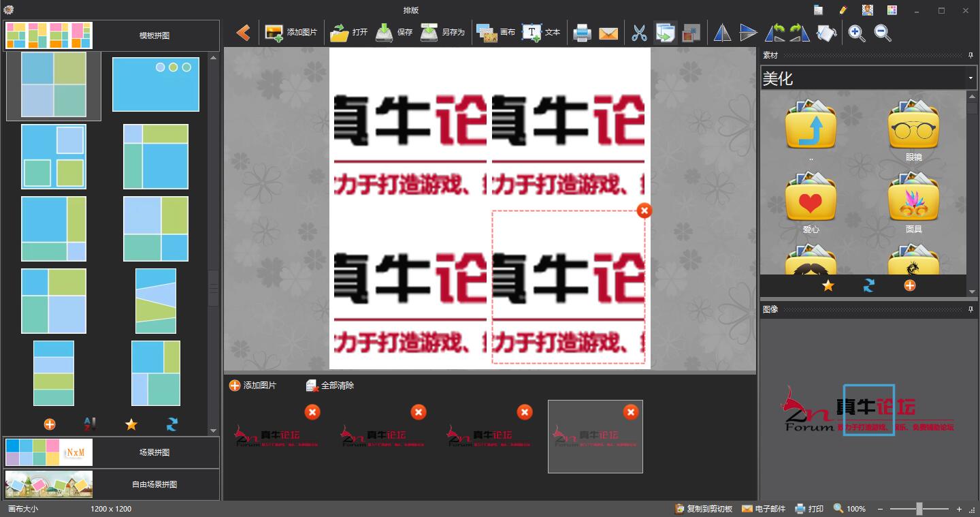The image size is (980, 517).
Task: Open a file with 打开 button
Action: pyautogui.click(x=348, y=32)
